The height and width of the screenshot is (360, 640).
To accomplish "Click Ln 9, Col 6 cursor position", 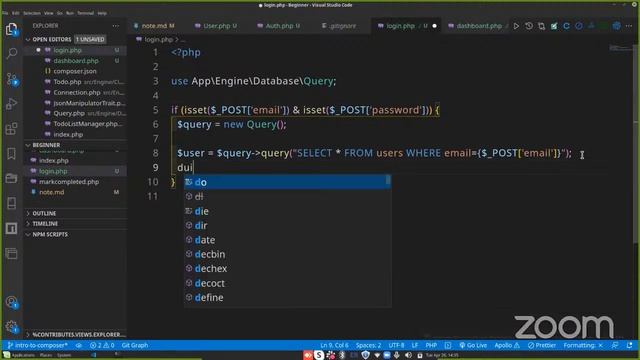I will coord(334,345).
